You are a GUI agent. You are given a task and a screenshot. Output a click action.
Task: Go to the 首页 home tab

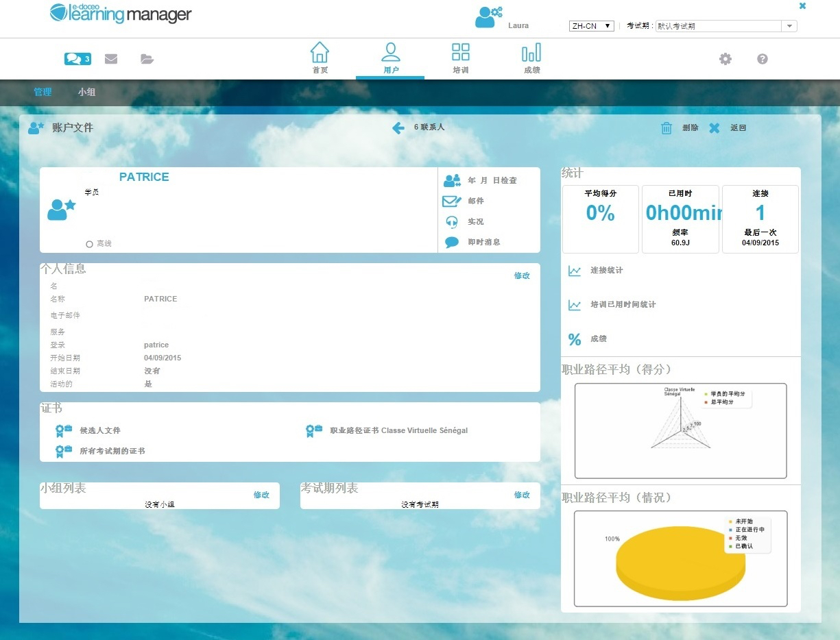pyautogui.click(x=320, y=58)
